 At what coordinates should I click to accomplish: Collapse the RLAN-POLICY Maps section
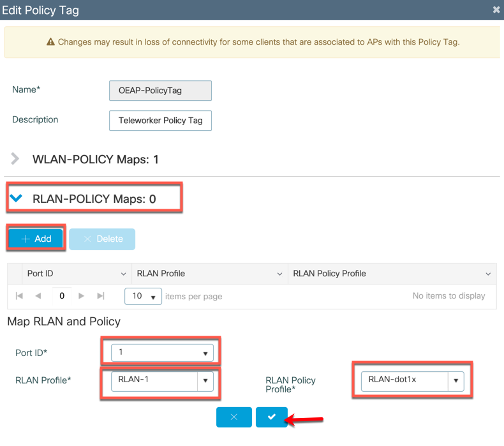pos(16,198)
